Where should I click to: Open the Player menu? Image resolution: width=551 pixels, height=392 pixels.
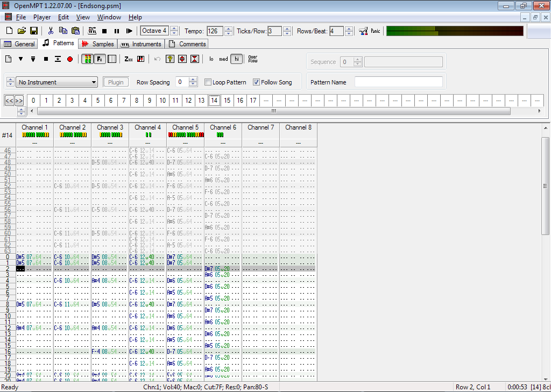tap(42, 17)
